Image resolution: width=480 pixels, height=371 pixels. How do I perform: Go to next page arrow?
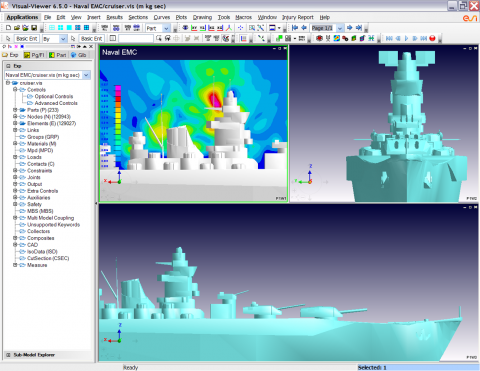[x=350, y=28]
